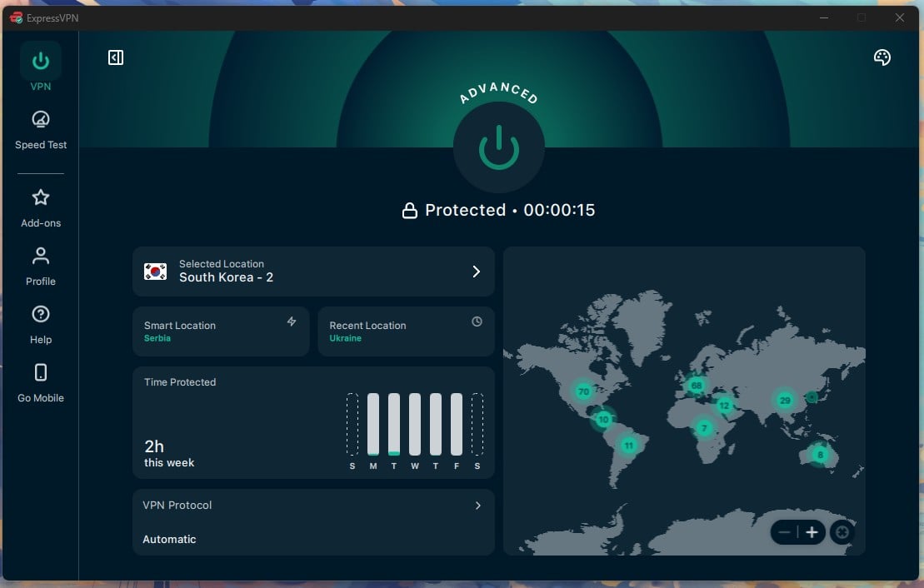Close the ExpressVPN window

pyautogui.click(x=899, y=17)
